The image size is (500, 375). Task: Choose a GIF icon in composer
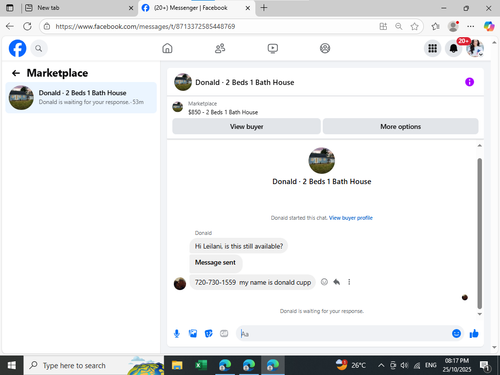224,333
